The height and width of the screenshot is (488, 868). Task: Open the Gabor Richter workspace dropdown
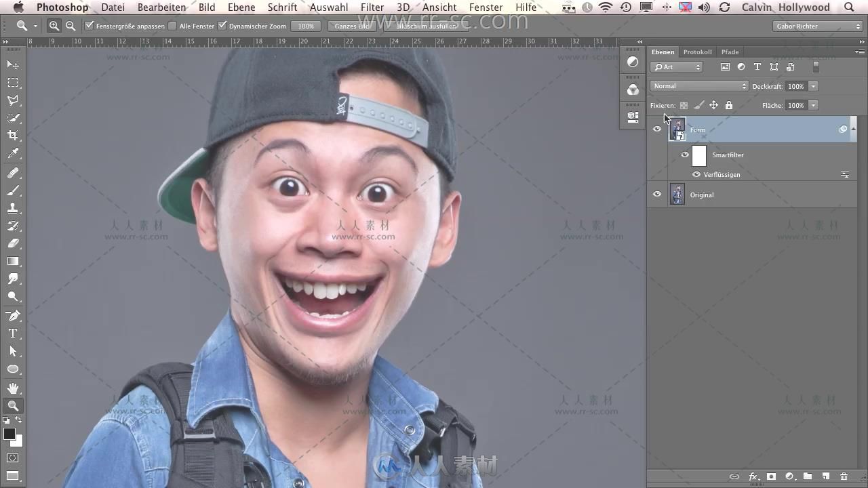[818, 26]
